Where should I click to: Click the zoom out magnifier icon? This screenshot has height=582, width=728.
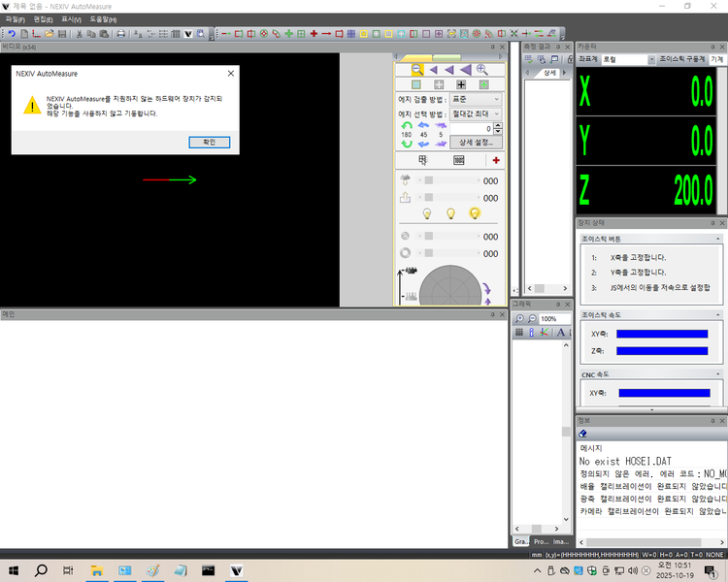click(x=416, y=69)
